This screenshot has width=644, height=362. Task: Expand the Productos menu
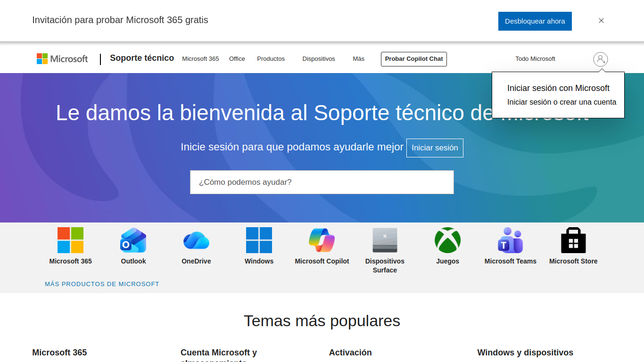[271, 59]
